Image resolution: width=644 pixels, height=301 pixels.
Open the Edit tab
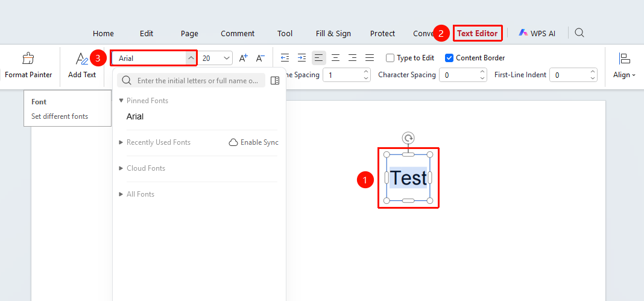click(147, 34)
